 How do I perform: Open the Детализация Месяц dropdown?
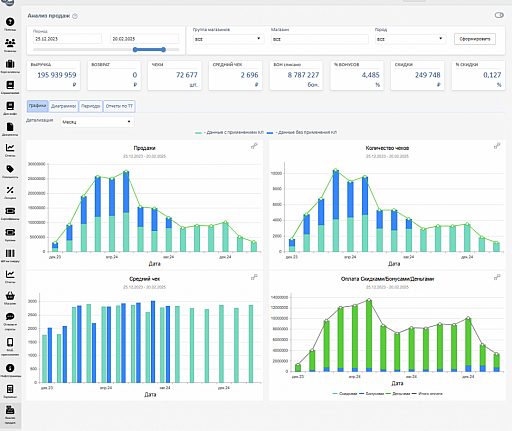pos(97,122)
